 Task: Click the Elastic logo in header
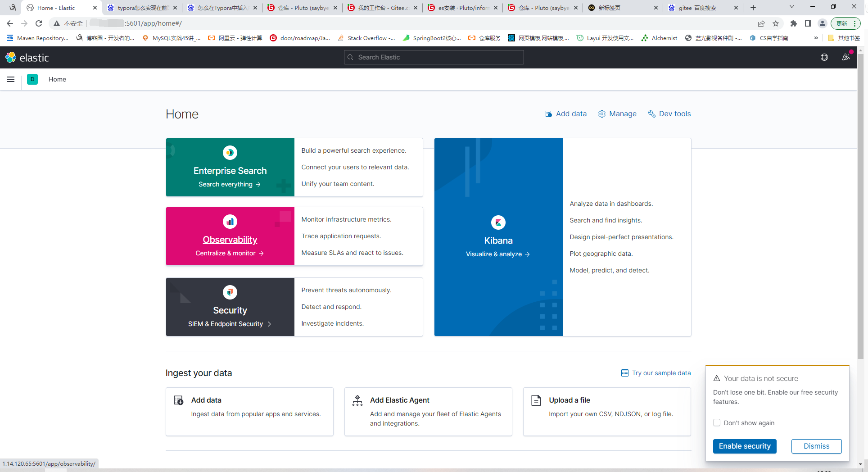[x=27, y=57]
